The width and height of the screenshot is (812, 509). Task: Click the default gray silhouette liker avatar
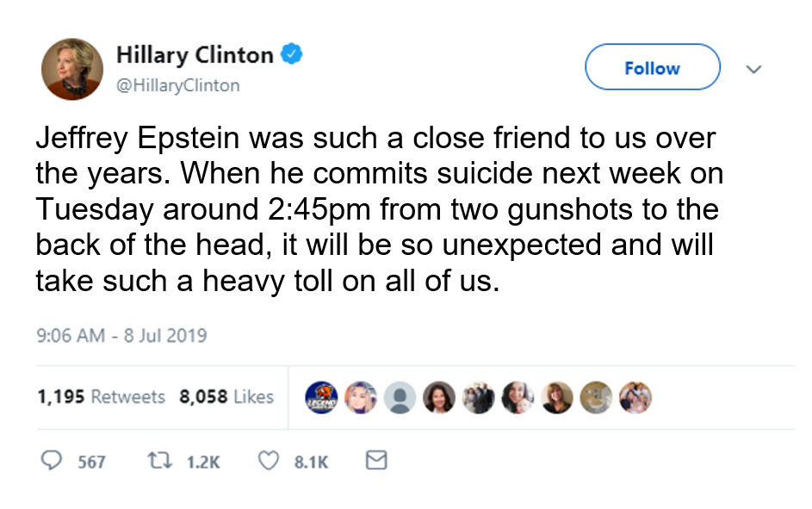[x=400, y=397]
